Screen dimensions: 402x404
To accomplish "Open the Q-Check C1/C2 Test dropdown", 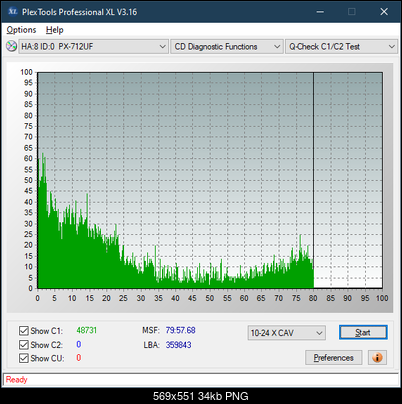I will coord(341,47).
